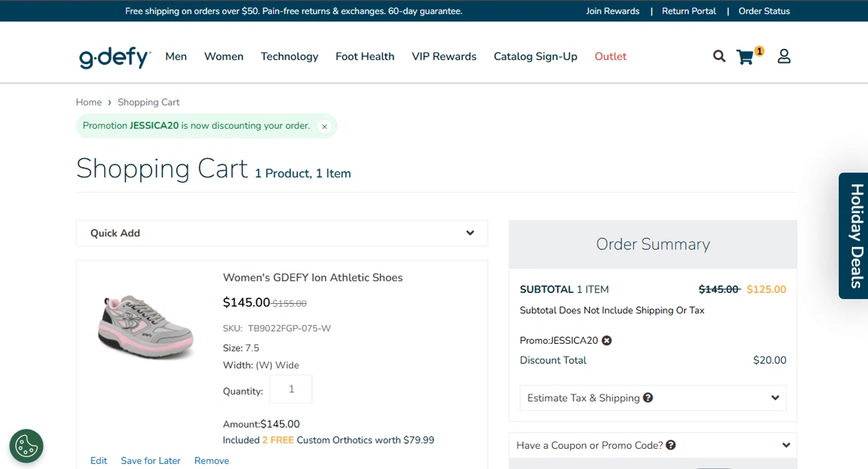
Task: Dismiss the JESSICA20 promotion notice
Action: [x=324, y=126]
